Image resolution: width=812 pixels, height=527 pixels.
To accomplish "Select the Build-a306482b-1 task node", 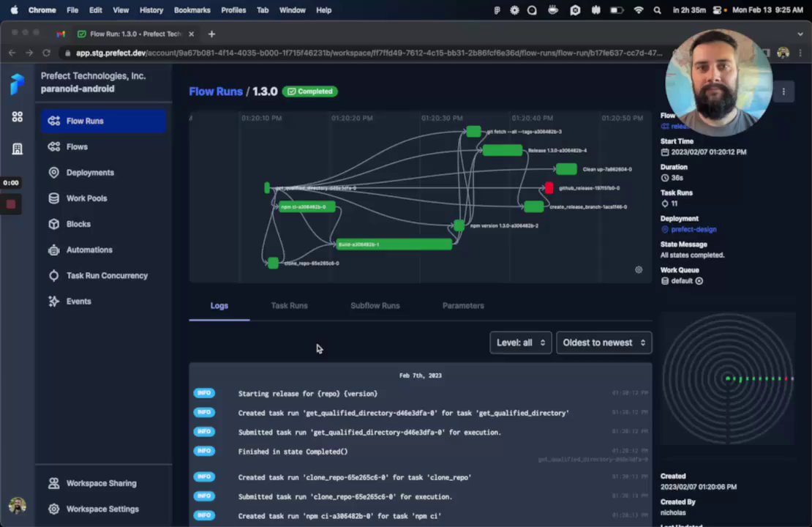I will (394, 244).
